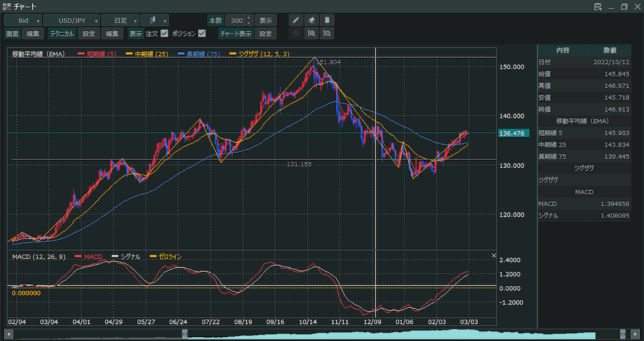This screenshot has width=644, height=341.
Task: Click 設定 button next to チャート表示
Action: coord(266,34)
